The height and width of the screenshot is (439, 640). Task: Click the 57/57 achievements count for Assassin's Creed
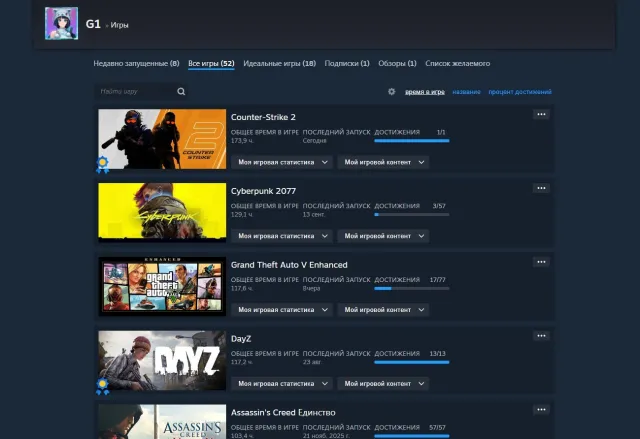pyautogui.click(x=438, y=428)
